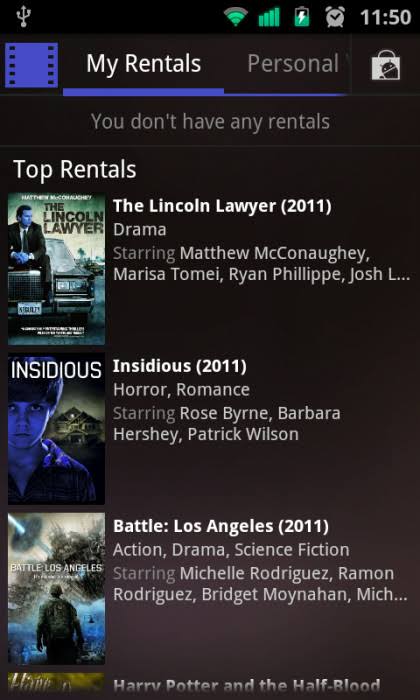
Task: Select The Lincoln Lawyer (2011) title
Action: tap(222, 206)
